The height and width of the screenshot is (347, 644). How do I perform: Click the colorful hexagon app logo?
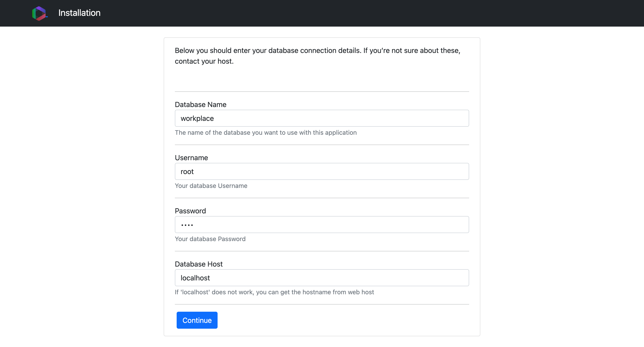click(39, 13)
